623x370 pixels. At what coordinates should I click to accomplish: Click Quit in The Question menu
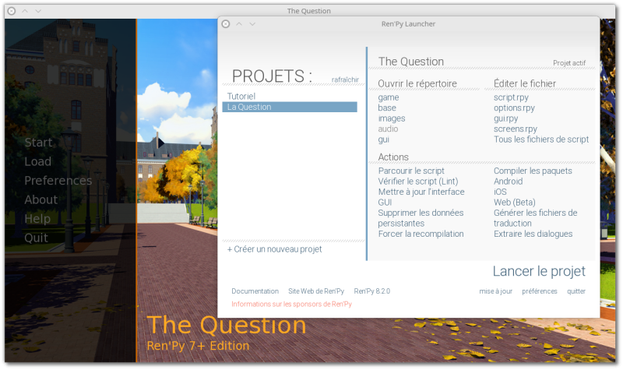click(36, 238)
